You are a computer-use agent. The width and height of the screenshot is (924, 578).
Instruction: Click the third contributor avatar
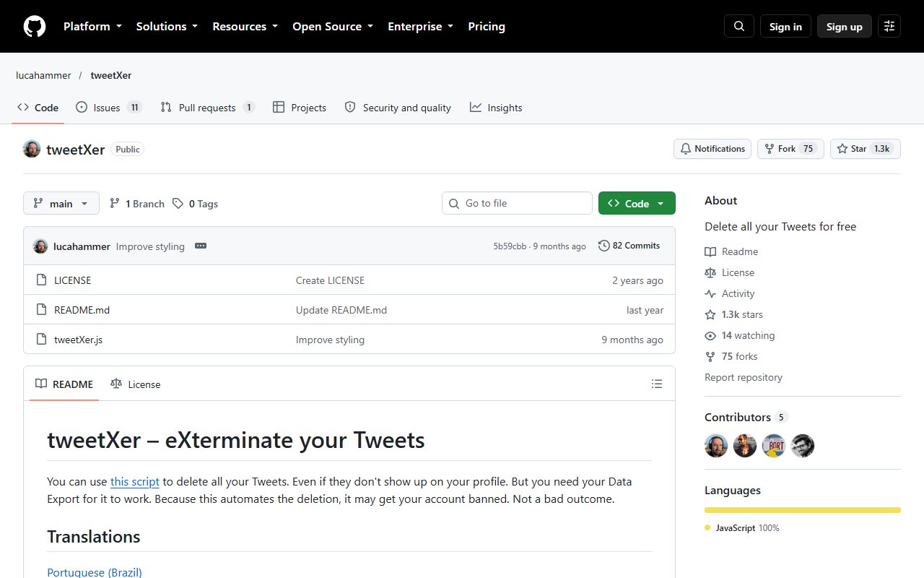click(x=774, y=446)
